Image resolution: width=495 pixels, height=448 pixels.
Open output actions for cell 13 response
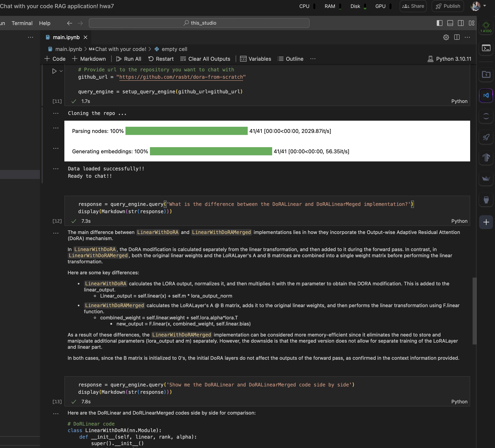56,414
